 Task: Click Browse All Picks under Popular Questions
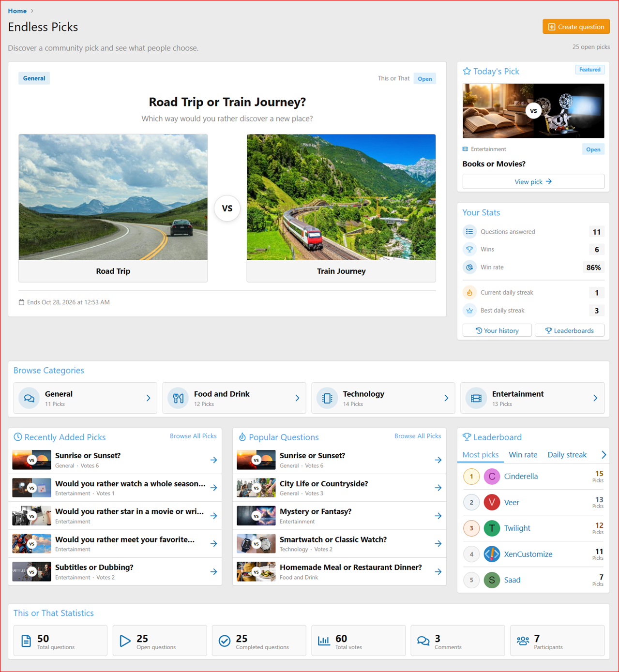(418, 436)
